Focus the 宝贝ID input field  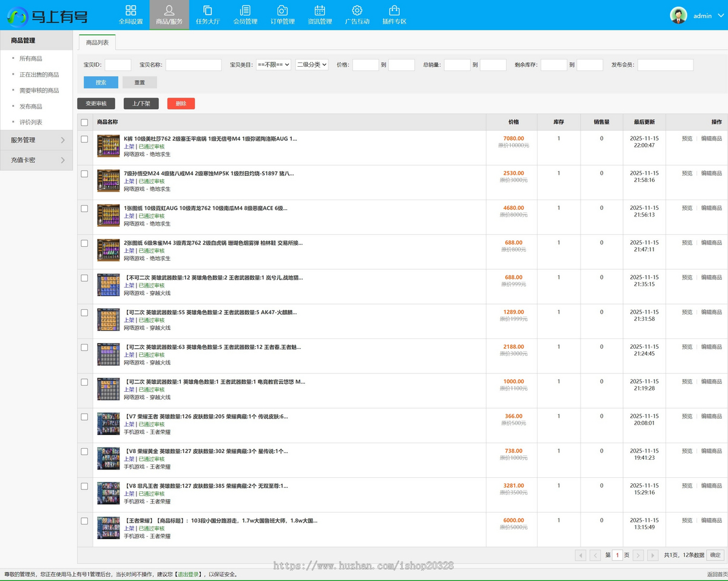point(118,65)
